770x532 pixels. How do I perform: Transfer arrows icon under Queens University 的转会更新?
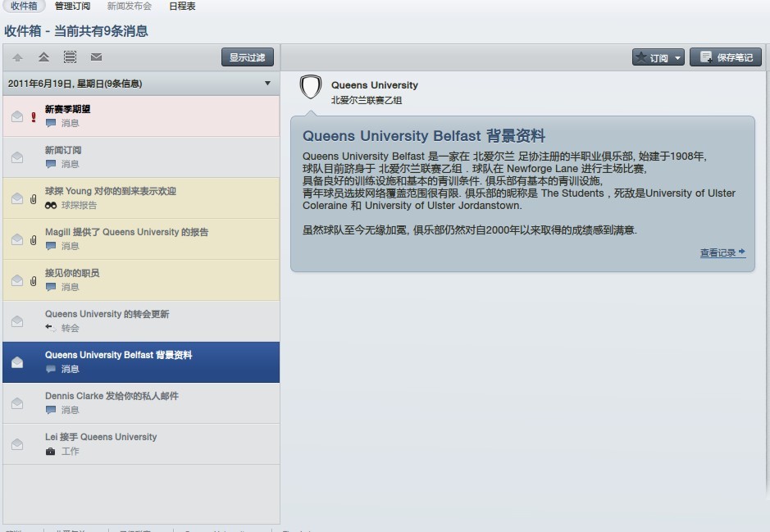pyautogui.click(x=51, y=327)
